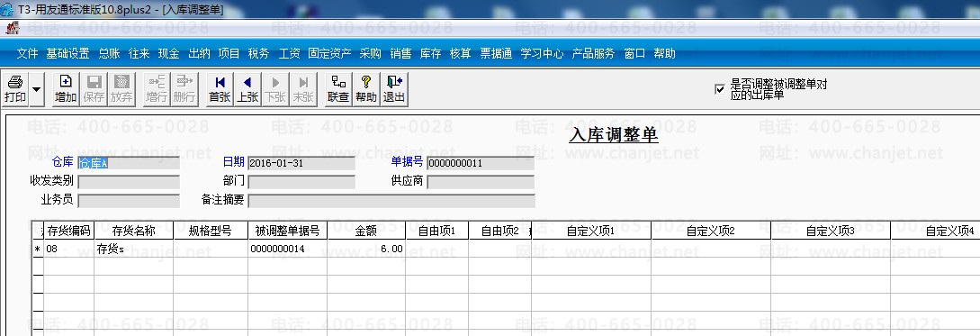Click the Delete Row (删行) icon
Screen dimensions: 980x336
pos(184,89)
